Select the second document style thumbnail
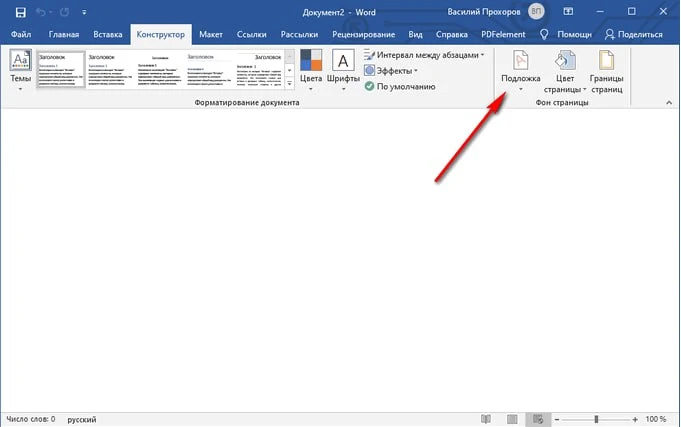Viewport: 681px width, 427px height. click(x=110, y=70)
